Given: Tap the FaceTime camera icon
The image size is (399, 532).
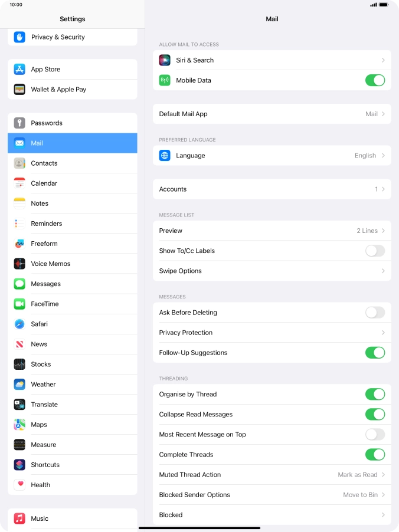Looking at the screenshot, I should (19, 304).
